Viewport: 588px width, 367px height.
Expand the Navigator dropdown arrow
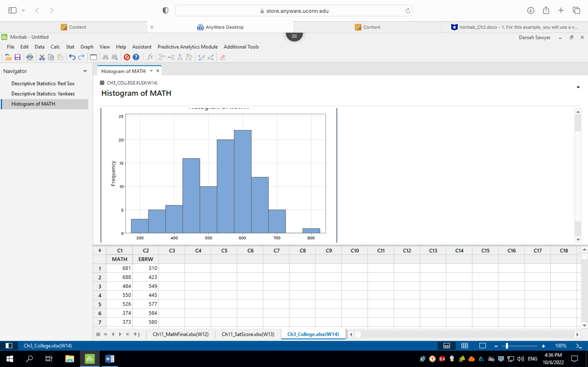tap(85, 71)
